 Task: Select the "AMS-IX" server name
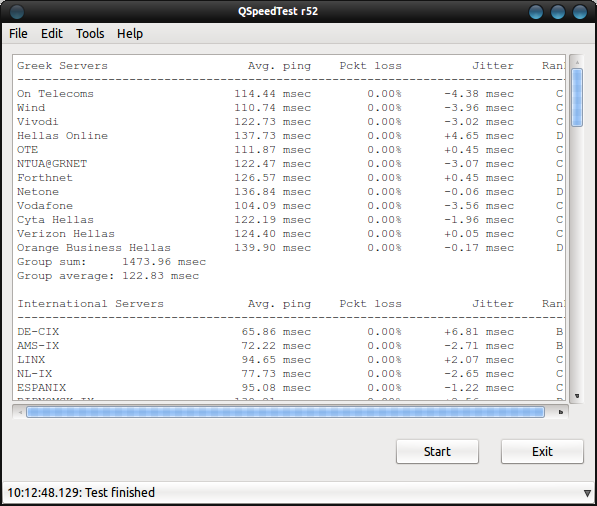click(x=38, y=346)
